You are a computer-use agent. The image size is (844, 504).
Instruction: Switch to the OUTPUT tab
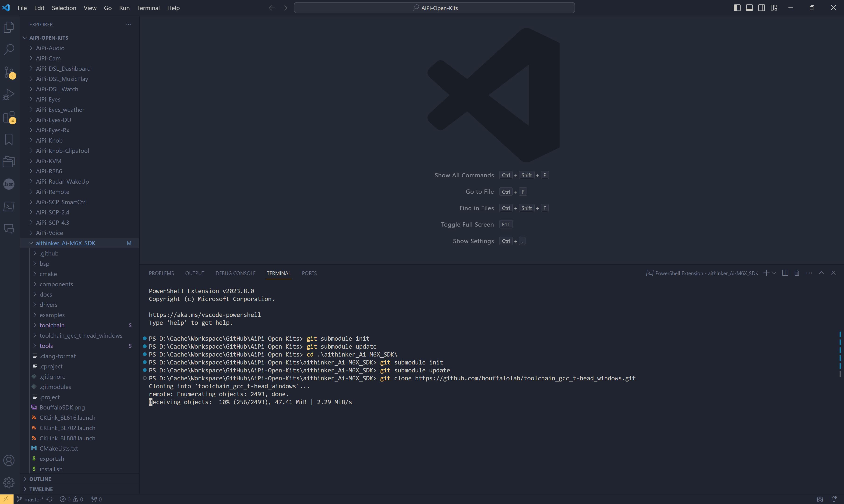pos(195,273)
